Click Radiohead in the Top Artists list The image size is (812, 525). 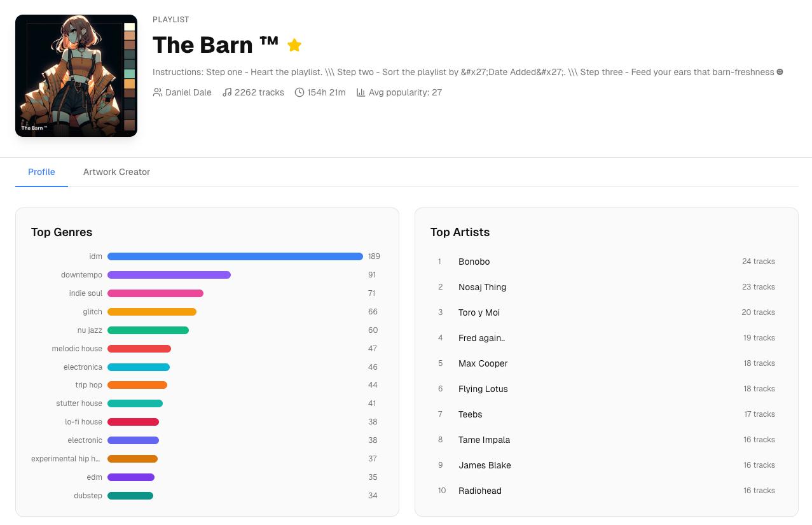pyautogui.click(x=480, y=491)
